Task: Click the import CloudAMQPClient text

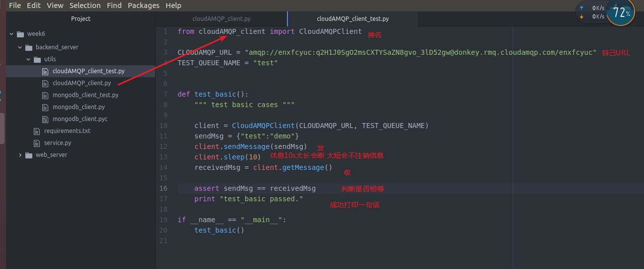Action: click(316, 31)
